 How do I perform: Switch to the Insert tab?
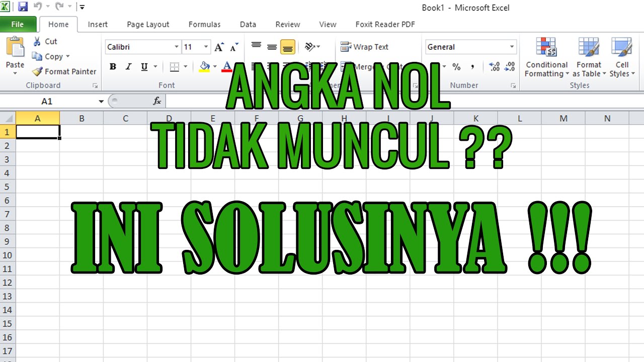98,24
